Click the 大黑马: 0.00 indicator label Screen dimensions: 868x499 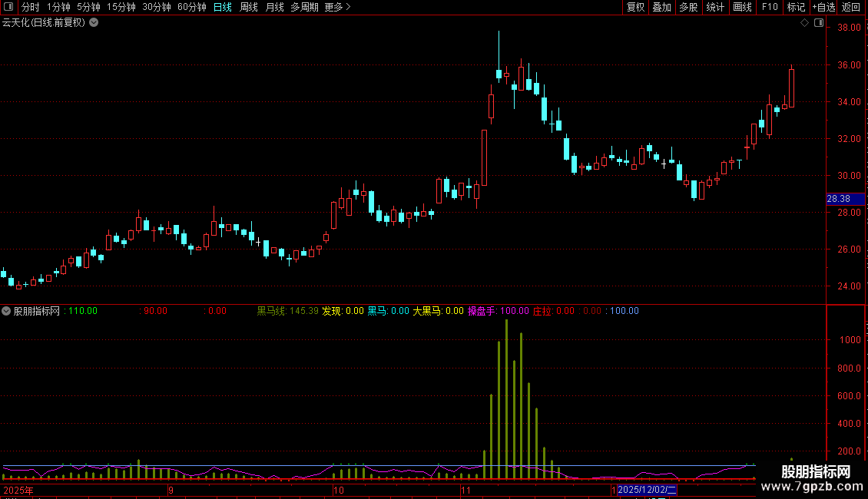(x=438, y=311)
